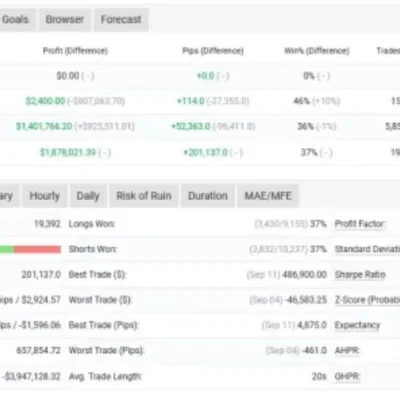Screen dimensions: 400x400
Task: Open the MAE/MFE tab
Action: (x=268, y=196)
